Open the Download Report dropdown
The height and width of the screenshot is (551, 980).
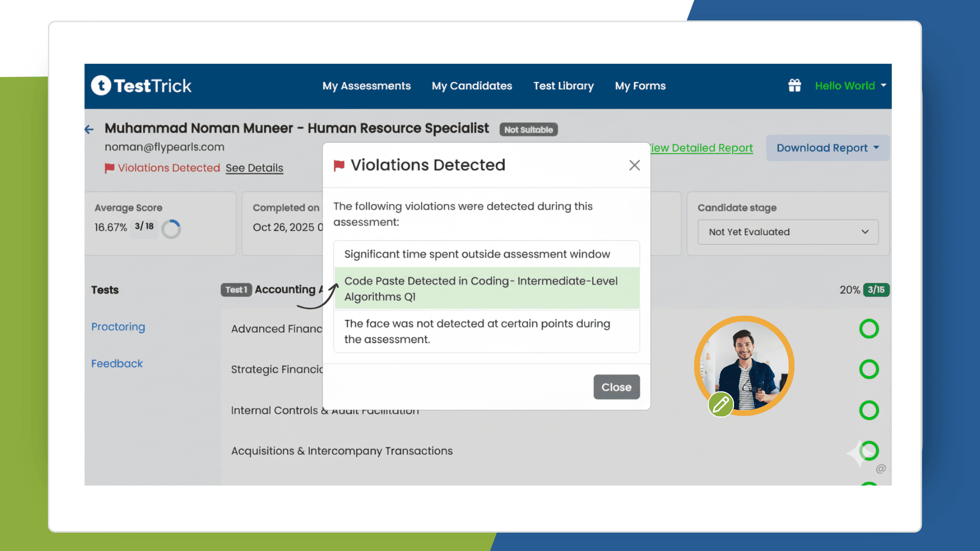click(x=827, y=148)
